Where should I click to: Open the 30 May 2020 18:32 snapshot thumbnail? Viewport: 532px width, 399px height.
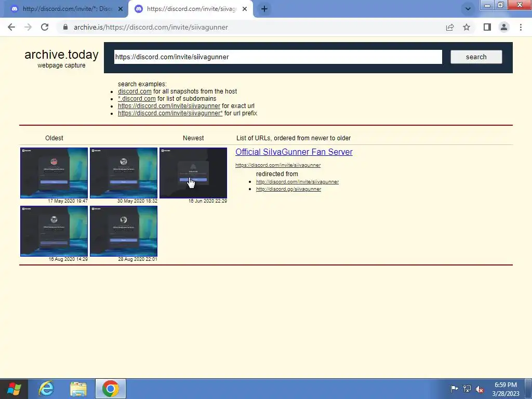tap(124, 173)
